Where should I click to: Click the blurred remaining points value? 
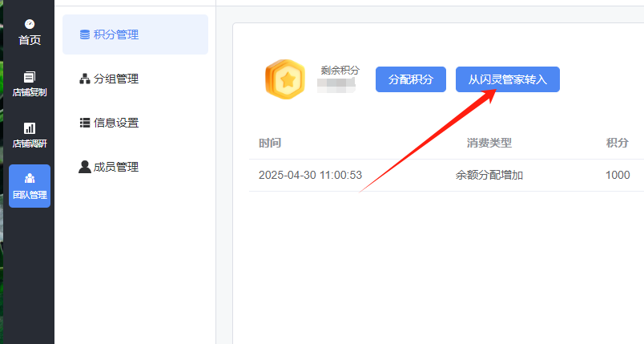(336, 85)
